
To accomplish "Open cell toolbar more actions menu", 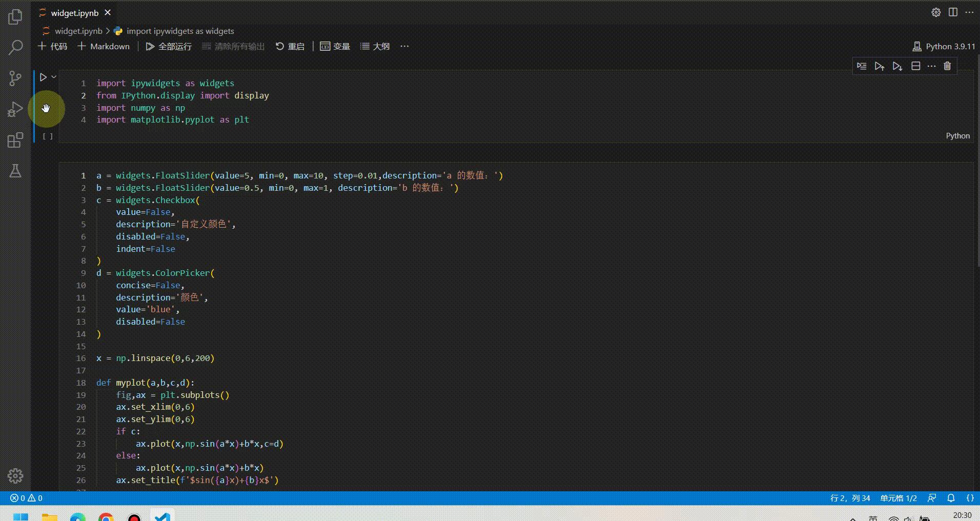I will coord(932,66).
